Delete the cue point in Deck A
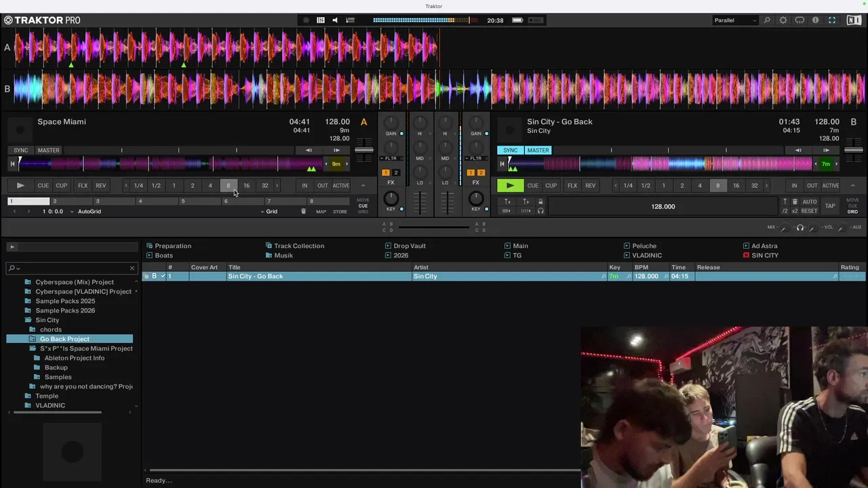Image resolution: width=868 pixels, height=488 pixels. [303, 211]
